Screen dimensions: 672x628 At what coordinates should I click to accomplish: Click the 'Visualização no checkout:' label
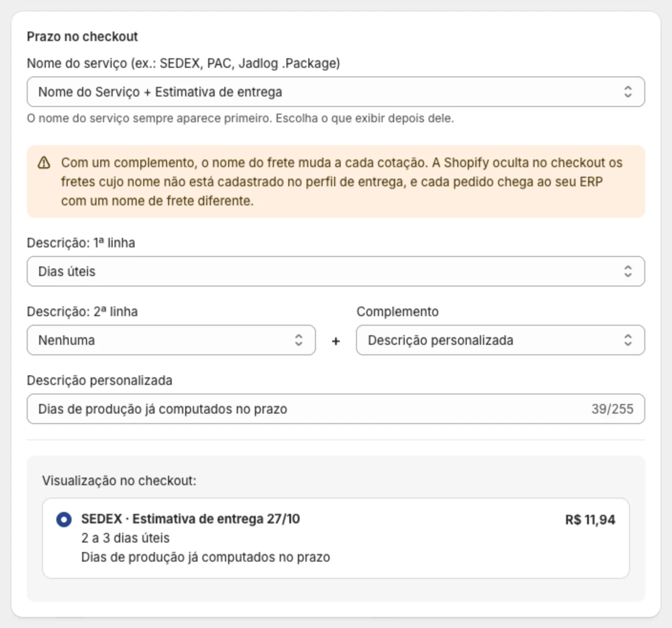119,480
